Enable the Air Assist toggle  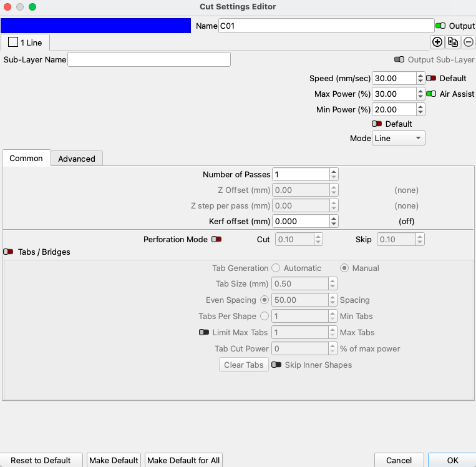point(431,94)
